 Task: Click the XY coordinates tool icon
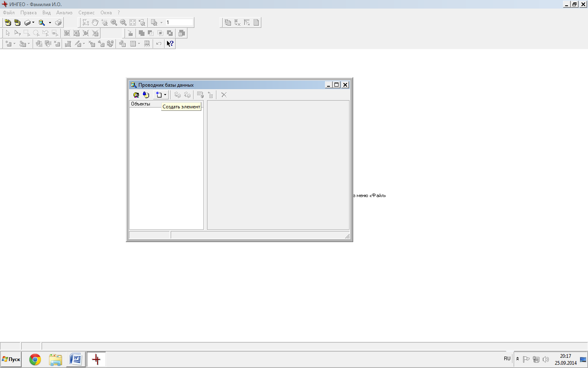click(85, 22)
